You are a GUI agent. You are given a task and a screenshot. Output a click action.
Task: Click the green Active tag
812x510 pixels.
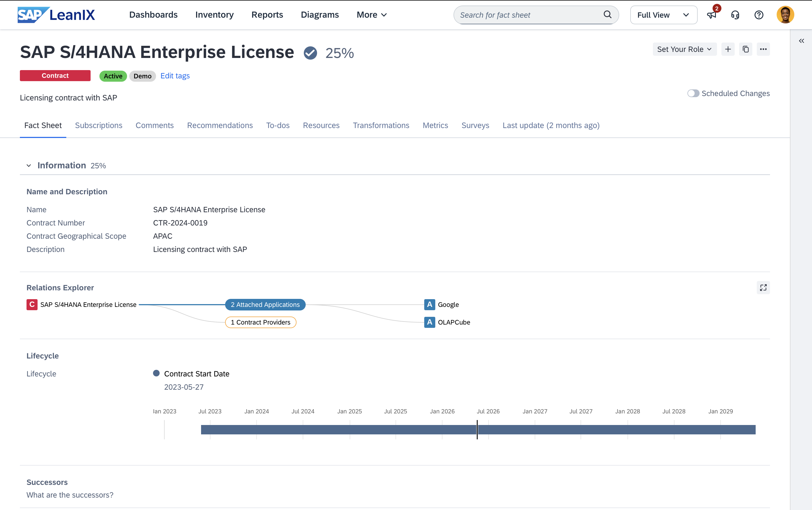coord(113,76)
